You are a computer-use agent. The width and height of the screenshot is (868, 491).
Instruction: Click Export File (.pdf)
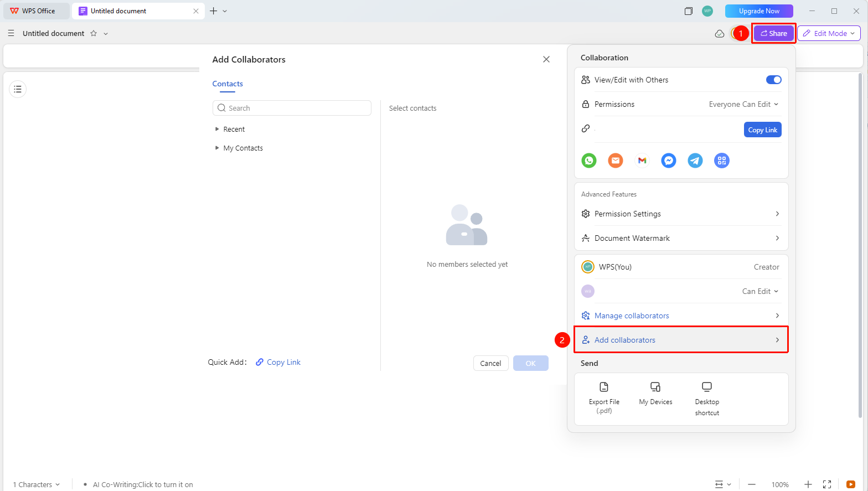[604, 398]
